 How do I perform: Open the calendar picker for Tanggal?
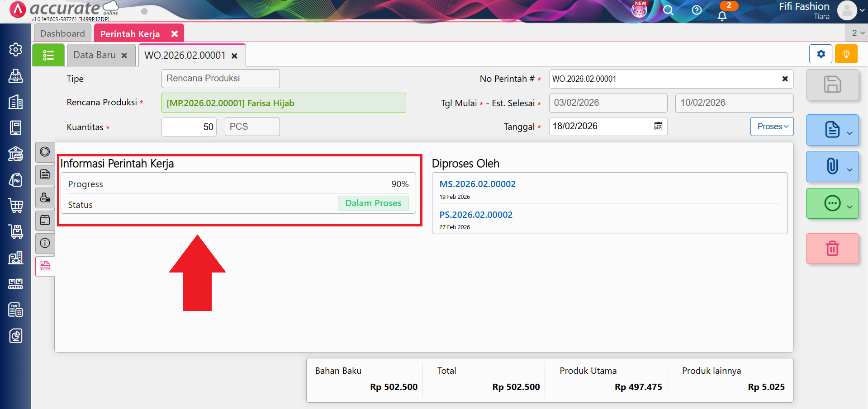click(658, 127)
